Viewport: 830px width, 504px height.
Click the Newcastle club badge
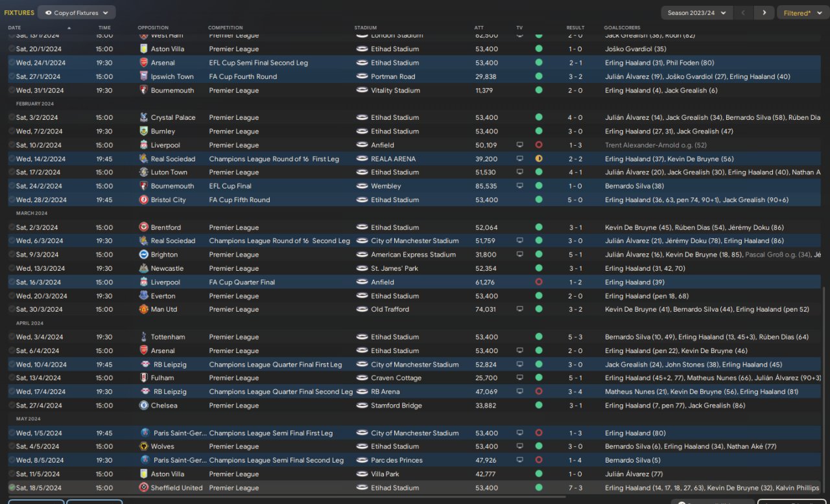click(x=144, y=268)
